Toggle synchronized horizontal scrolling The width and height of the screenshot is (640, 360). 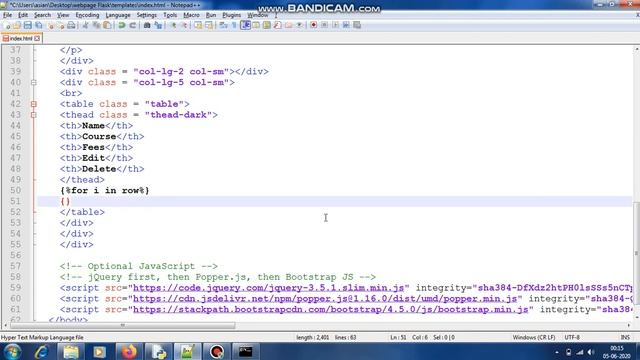pos(209,25)
